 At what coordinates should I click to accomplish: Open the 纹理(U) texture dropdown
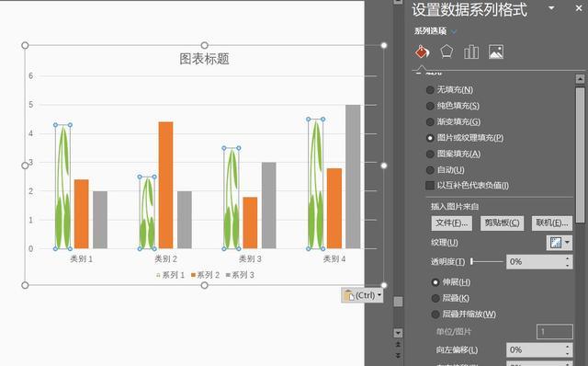[560, 243]
